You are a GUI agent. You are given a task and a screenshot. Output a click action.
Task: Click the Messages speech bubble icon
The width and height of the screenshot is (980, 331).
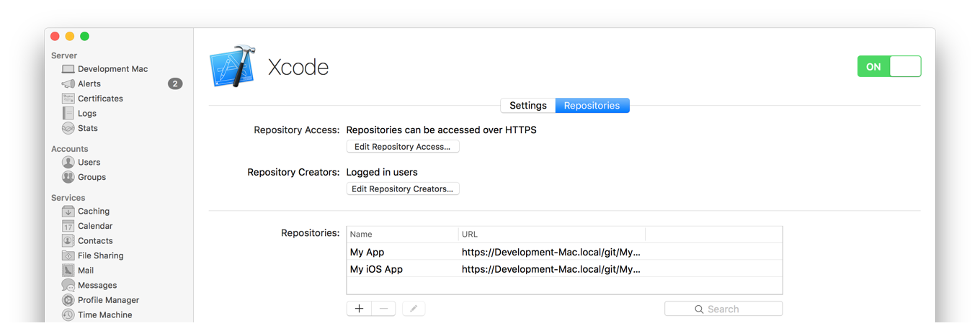coord(68,286)
